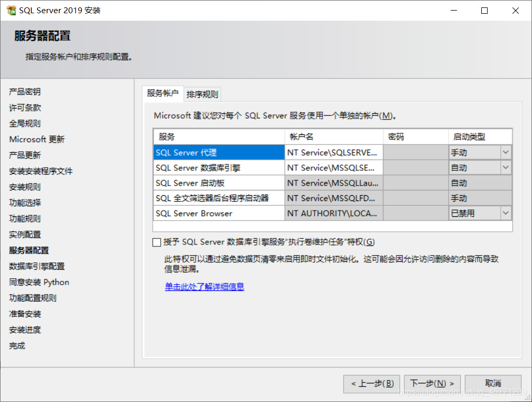Select 同意安装 Python step in sidebar
Image resolution: width=532 pixels, height=402 pixels.
pyautogui.click(x=39, y=282)
